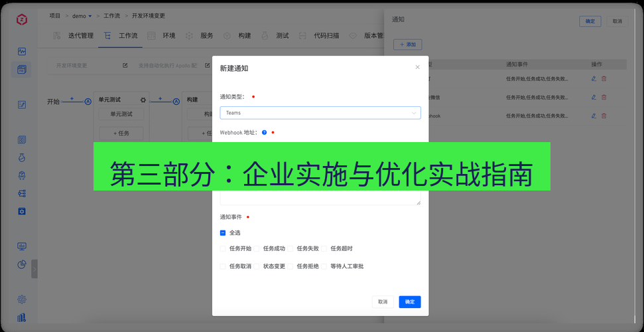644x332 pixels.
Task: Click 确定 in the 新建通知 dialog
Action: [410, 302]
